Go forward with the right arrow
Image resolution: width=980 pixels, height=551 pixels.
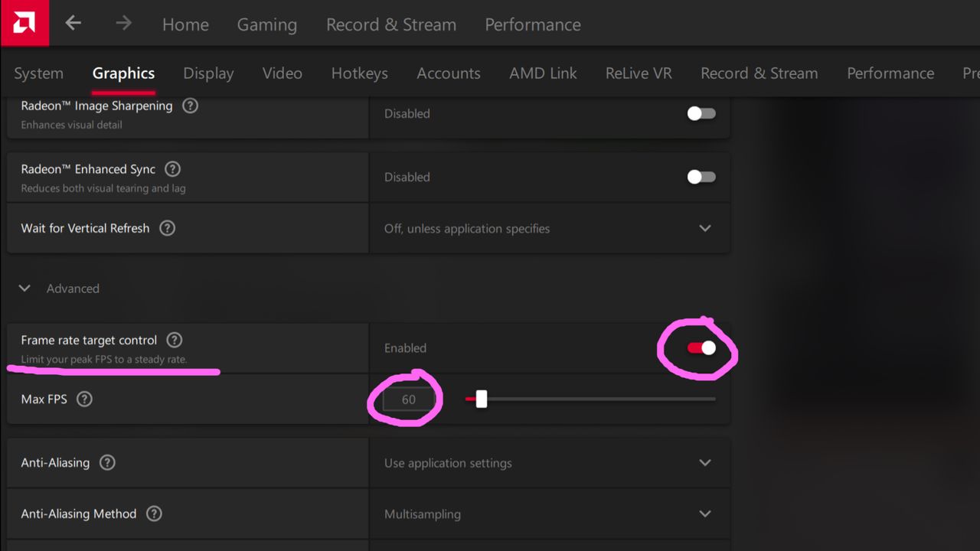[x=123, y=23]
